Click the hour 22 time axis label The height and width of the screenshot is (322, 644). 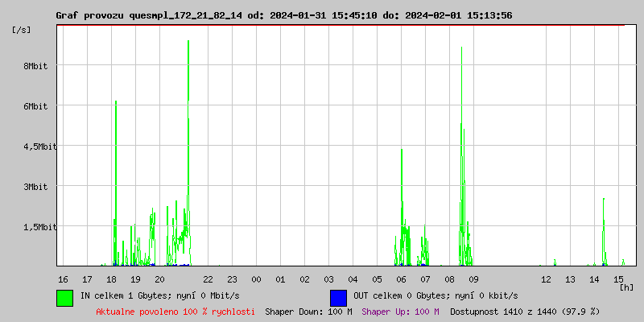tap(208, 279)
